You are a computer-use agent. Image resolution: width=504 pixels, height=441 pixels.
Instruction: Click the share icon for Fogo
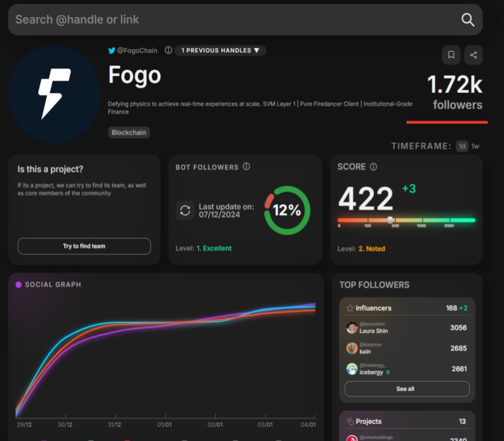pos(473,55)
